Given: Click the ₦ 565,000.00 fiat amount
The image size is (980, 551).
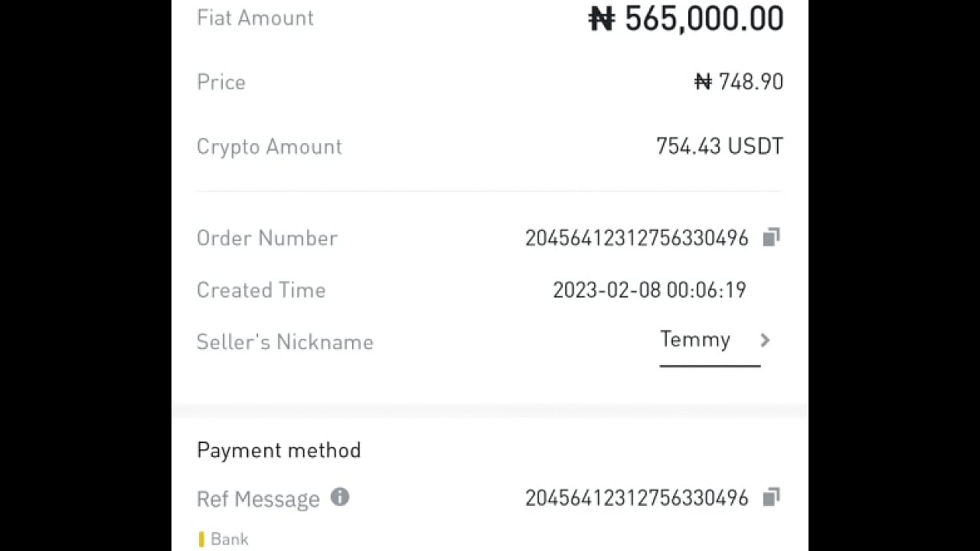Looking at the screenshot, I should (686, 19).
